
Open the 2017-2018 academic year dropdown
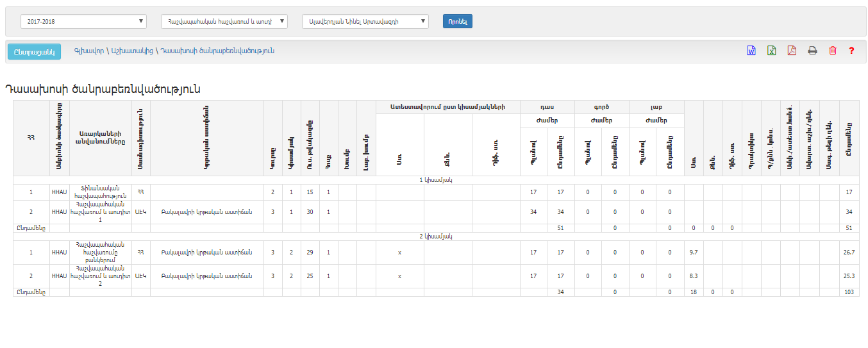coord(83,22)
